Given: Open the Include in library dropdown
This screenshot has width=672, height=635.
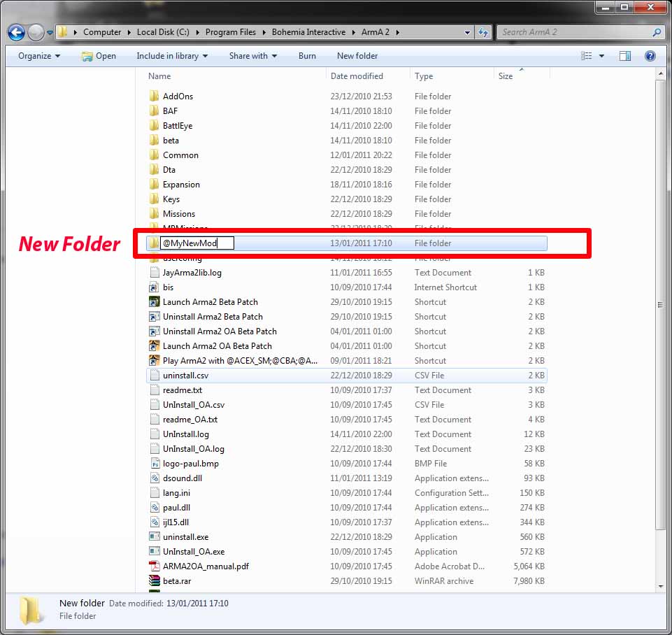Looking at the screenshot, I should (171, 56).
